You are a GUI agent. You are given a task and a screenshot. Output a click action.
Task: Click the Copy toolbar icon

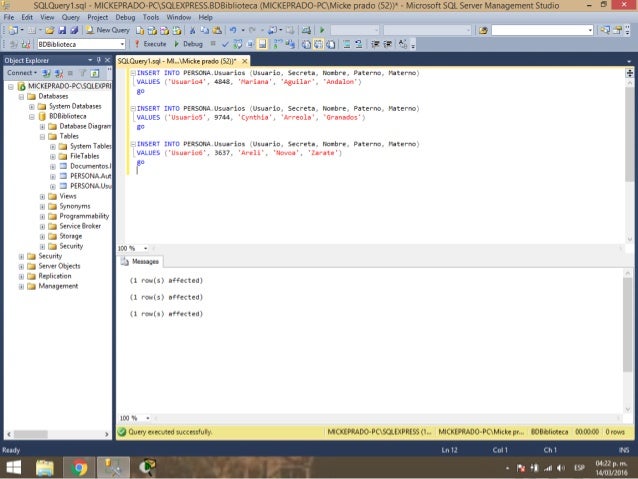coord(205,30)
